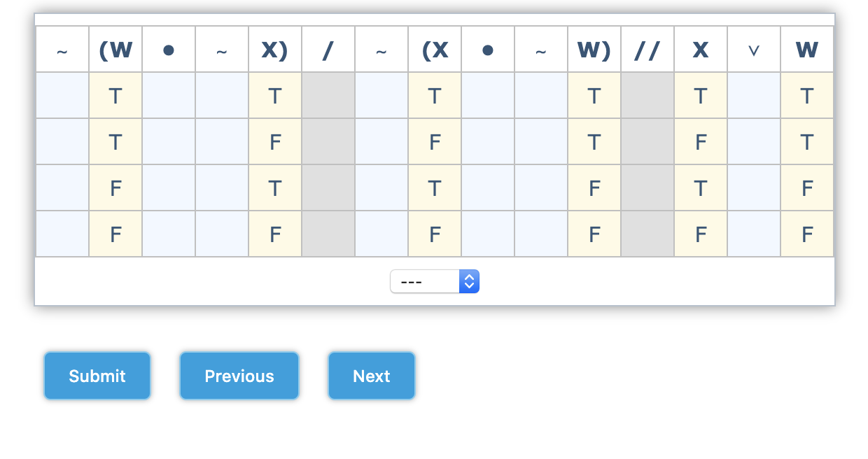Click the Previous button
This screenshot has width=868, height=459.
tap(239, 376)
